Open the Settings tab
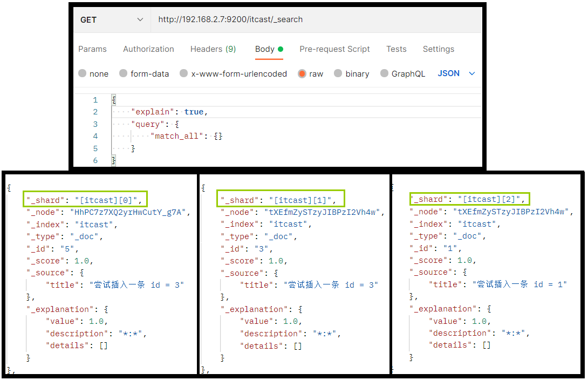The height and width of the screenshot is (380, 588). coord(439,49)
